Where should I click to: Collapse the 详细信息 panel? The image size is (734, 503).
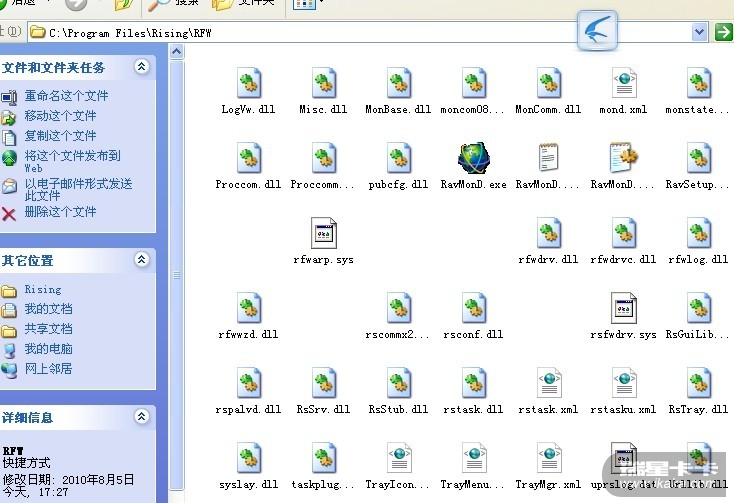pos(141,417)
